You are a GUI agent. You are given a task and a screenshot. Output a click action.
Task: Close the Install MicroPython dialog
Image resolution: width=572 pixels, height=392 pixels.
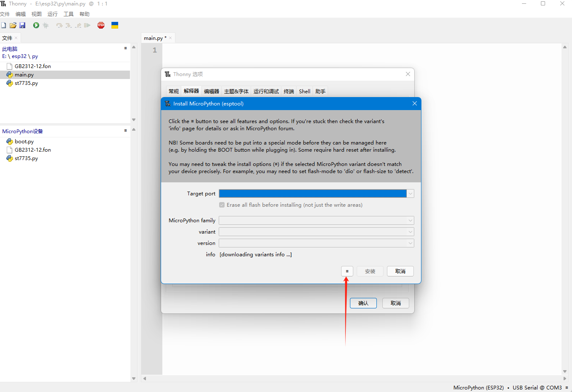coord(415,103)
